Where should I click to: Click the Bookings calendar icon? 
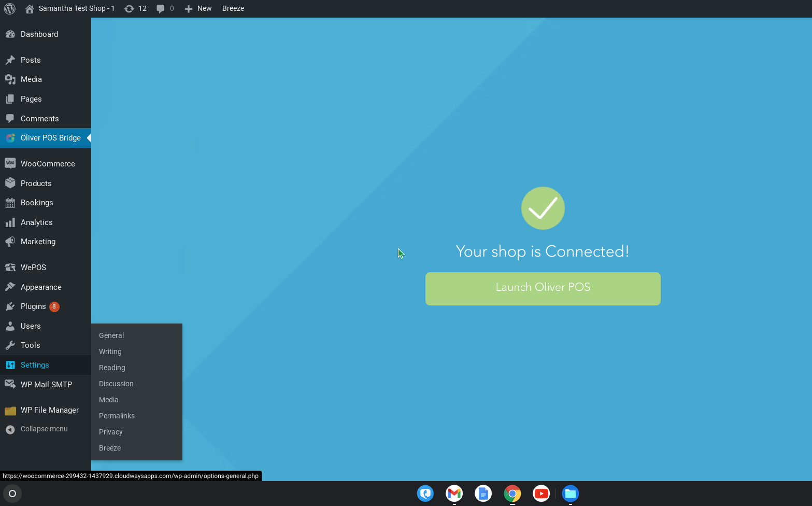click(10, 203)
